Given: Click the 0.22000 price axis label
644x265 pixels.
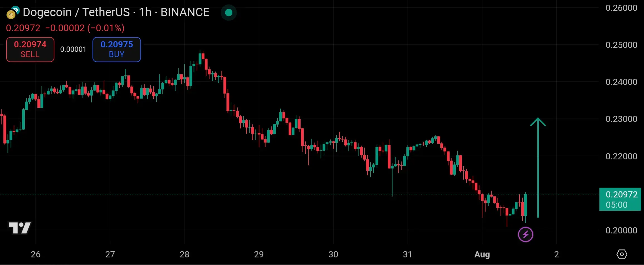Looking at the screenshot, I should coord(621,156).
